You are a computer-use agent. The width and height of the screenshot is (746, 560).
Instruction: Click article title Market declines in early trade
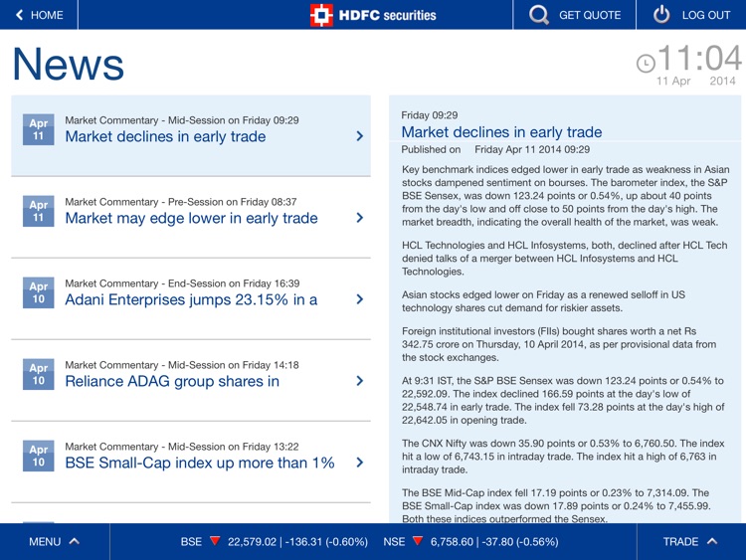501,131
